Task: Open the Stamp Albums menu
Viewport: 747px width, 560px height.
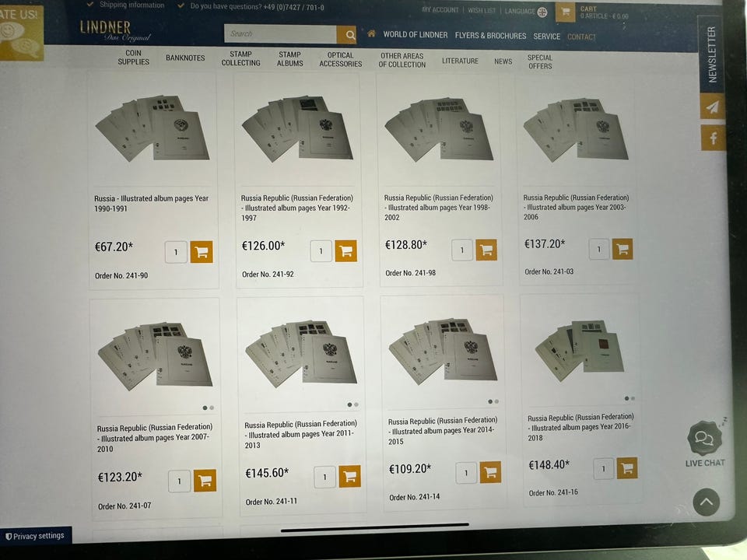Action: tap(289, 58)
